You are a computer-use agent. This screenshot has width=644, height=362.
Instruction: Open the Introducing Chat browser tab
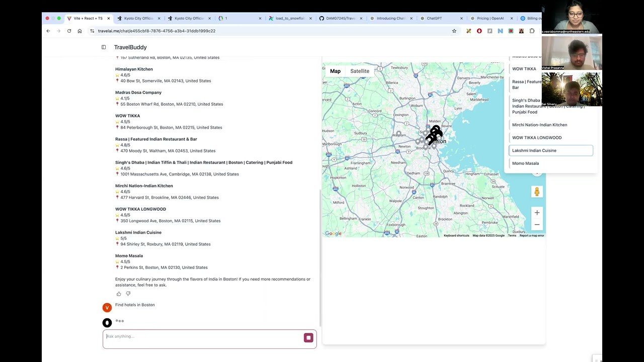click(x=391, y=18)
